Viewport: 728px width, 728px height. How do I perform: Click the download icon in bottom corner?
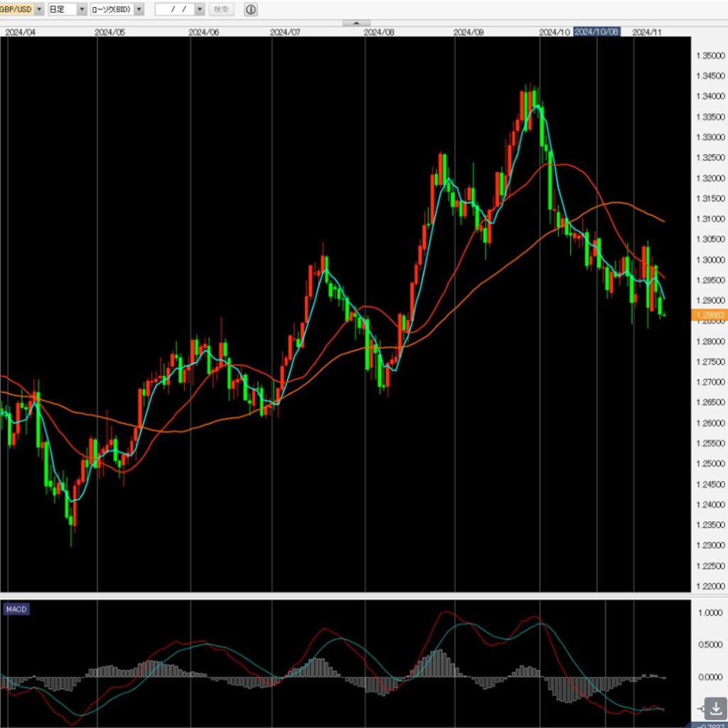[715, 708]
